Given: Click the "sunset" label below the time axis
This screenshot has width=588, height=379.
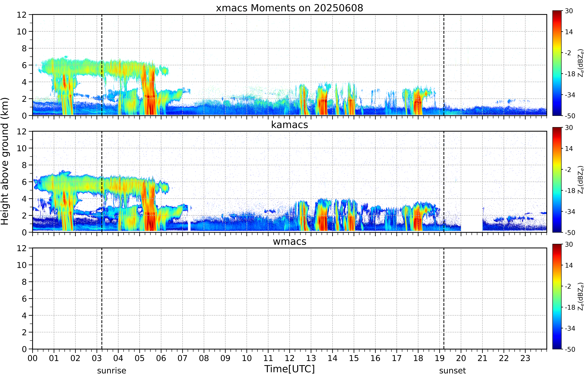Looking at the screenshot, I should tap(453, 371).
